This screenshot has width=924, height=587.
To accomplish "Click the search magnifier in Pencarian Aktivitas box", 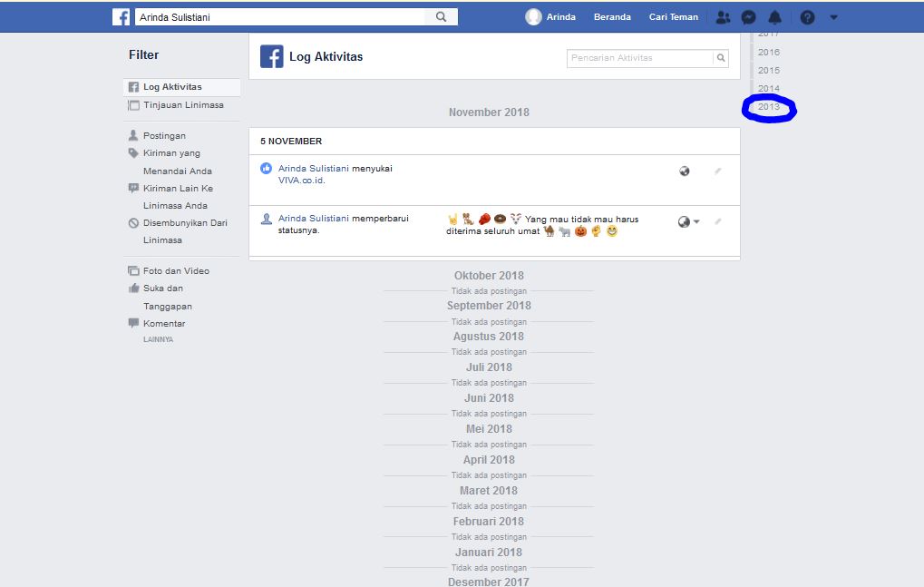I will point(721,57).
